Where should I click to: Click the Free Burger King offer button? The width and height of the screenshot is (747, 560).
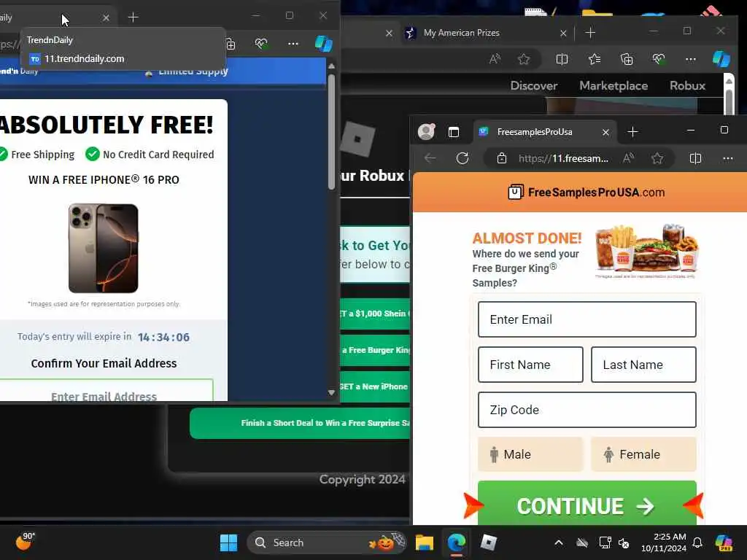(x=375, y=350)
